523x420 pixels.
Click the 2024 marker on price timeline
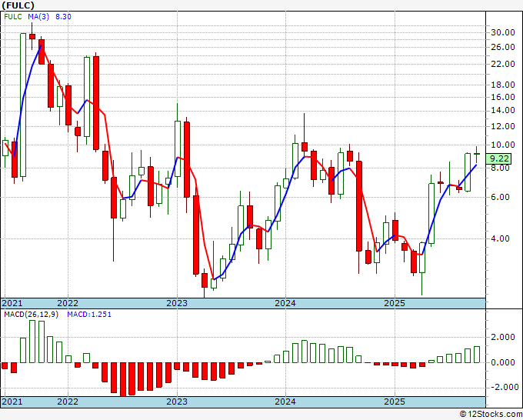pyautogui.click(x=285, y=303)
